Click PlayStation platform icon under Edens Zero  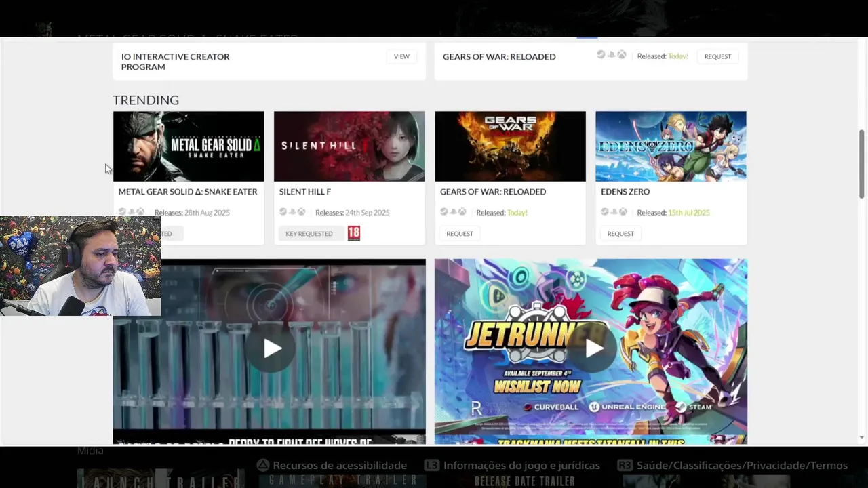pyautogui.click(x=614, y=212)
